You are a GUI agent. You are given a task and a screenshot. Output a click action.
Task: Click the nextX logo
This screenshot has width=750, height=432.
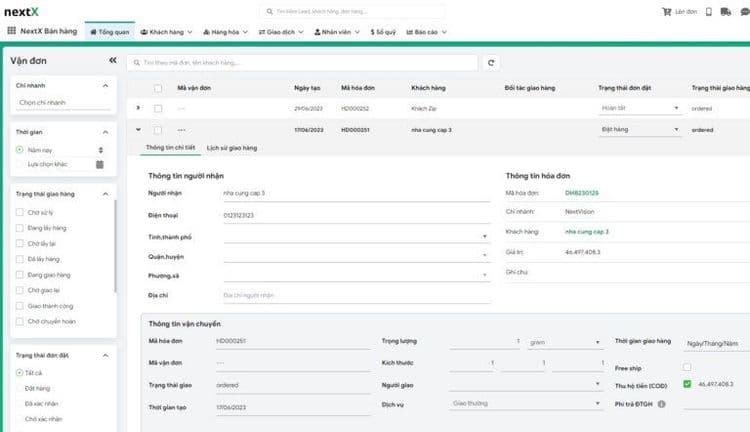[20, 11]
